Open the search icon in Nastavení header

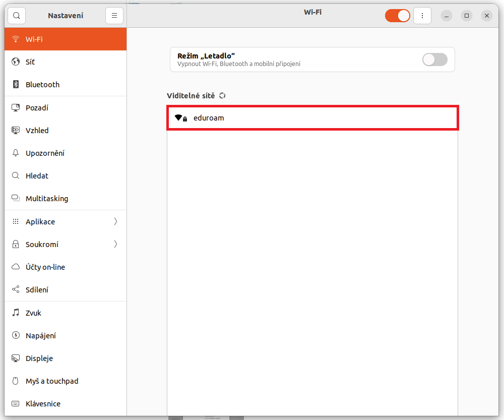[17, 16]
